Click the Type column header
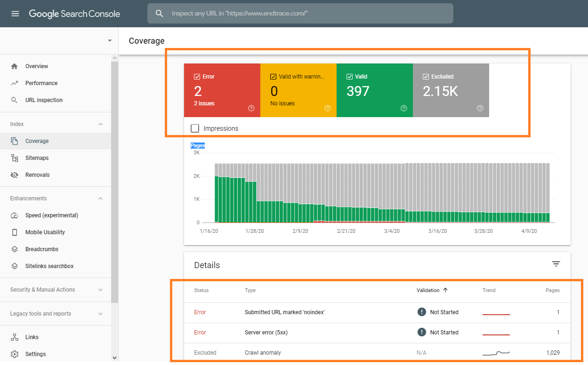The height and width of the screenshot is (365, 588). (x=250, y=290)
